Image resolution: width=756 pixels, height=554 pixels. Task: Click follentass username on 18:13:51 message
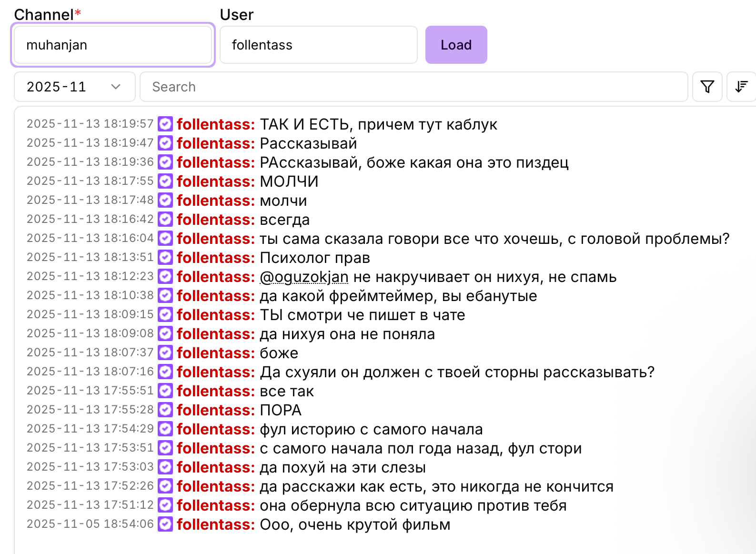216,258
